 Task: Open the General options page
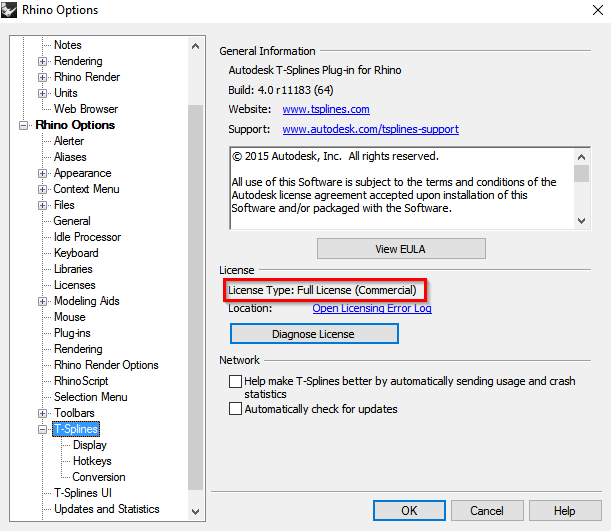(x=72, y=221)
